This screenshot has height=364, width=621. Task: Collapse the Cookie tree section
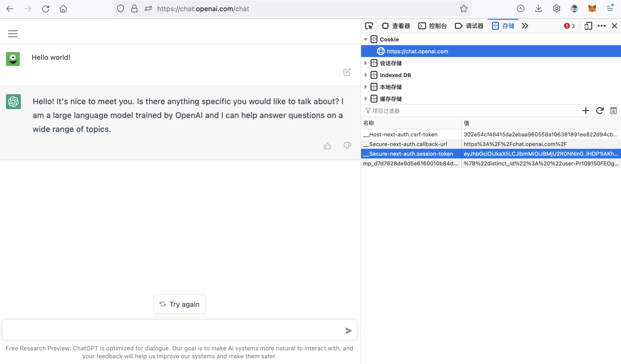pyautogui.click(x=366, y=39)
